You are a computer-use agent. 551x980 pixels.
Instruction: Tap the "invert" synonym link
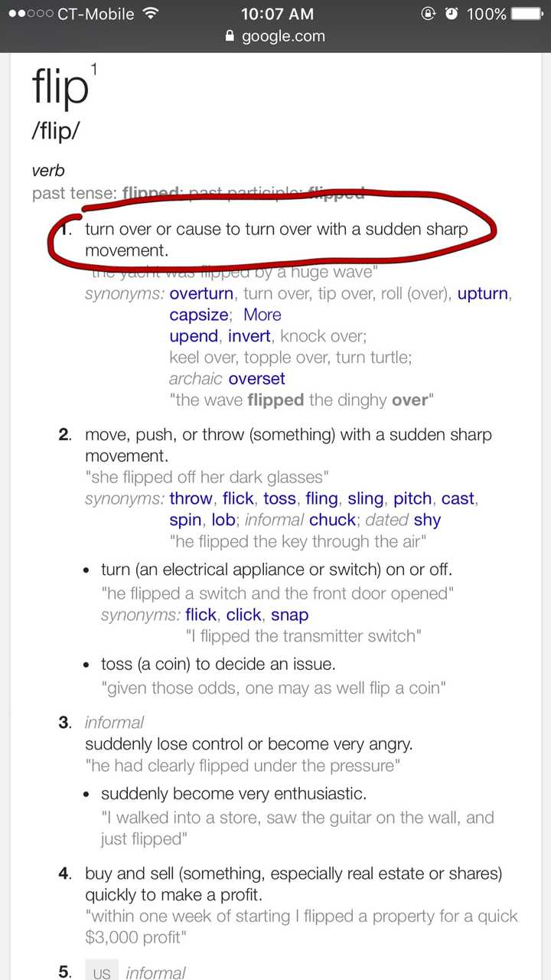point(249,336)
